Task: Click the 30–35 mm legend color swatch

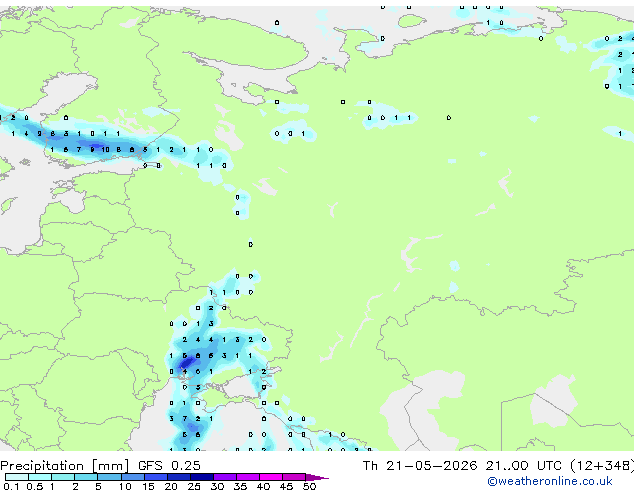Action: click(x=224, y=477)
